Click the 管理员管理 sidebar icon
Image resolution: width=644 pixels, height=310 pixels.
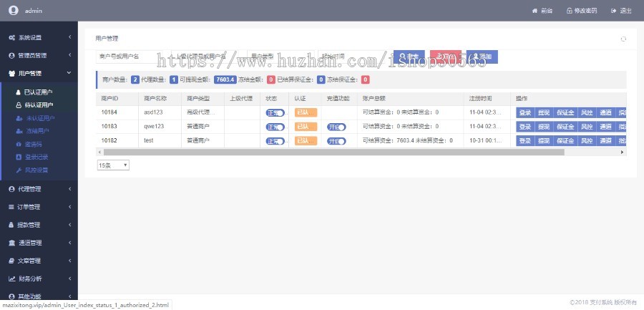point(11,56)
